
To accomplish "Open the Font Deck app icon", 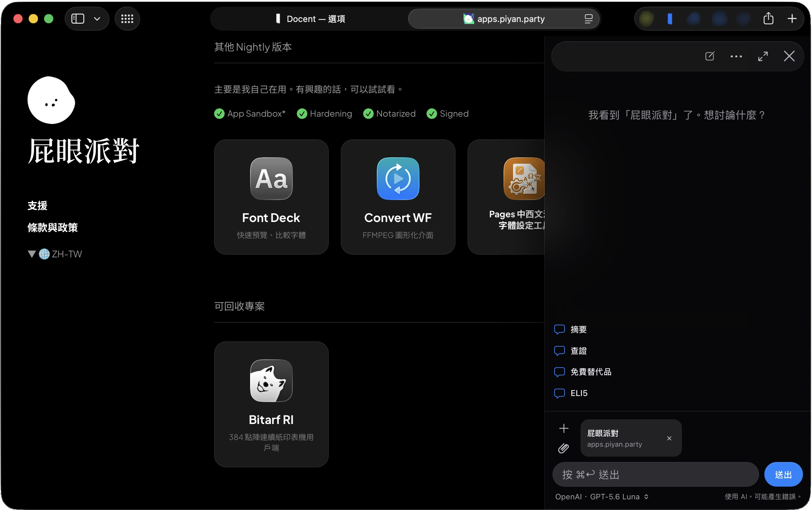I will (271, 179).
